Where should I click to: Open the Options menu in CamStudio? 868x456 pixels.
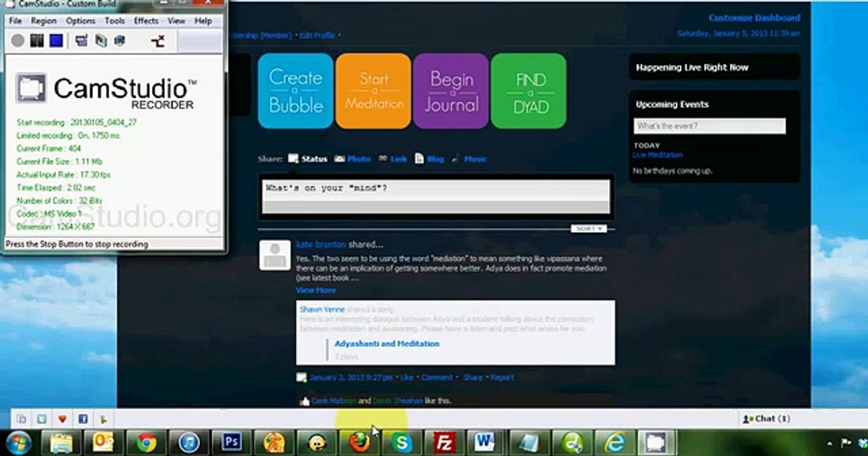click(x=80, y=21)
